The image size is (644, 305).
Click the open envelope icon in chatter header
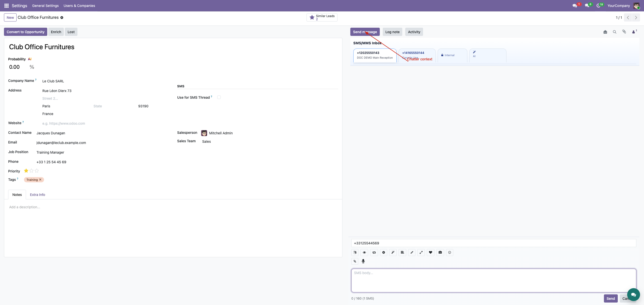(x=605, y=32)
